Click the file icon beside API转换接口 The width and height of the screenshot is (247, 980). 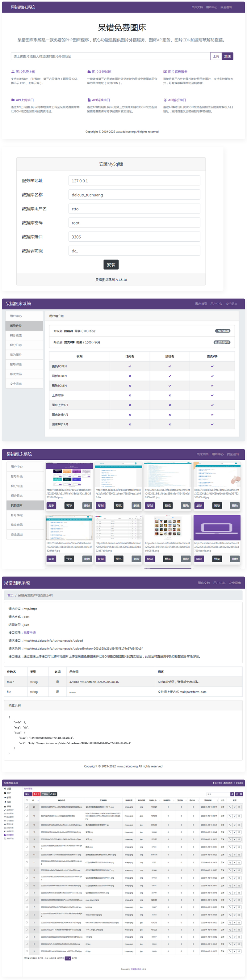point(89,100)
